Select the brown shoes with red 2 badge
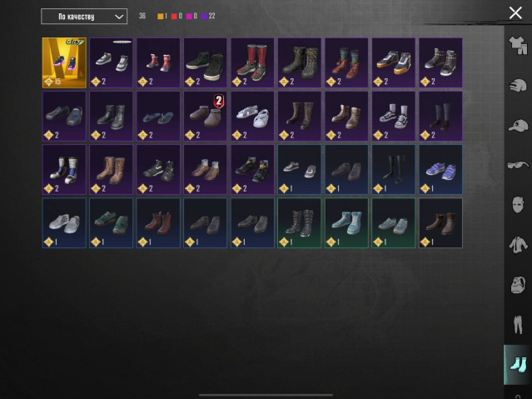The image size is (532, 399). [x=206, y=116]
